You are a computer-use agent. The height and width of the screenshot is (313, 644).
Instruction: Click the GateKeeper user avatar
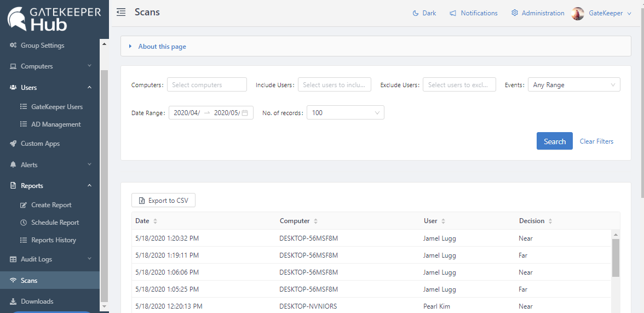pos(577,14)
